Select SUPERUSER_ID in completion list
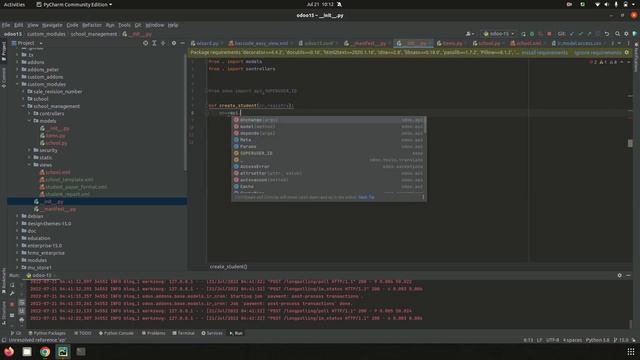Viewport: 640px width, 360px height. coord(329,153)
